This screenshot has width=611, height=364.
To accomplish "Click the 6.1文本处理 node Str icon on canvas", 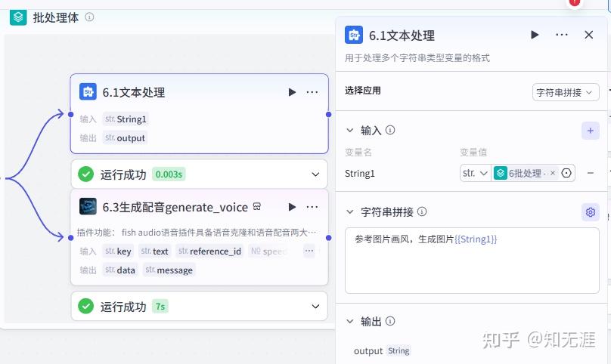I will click(x=88, y=92).
